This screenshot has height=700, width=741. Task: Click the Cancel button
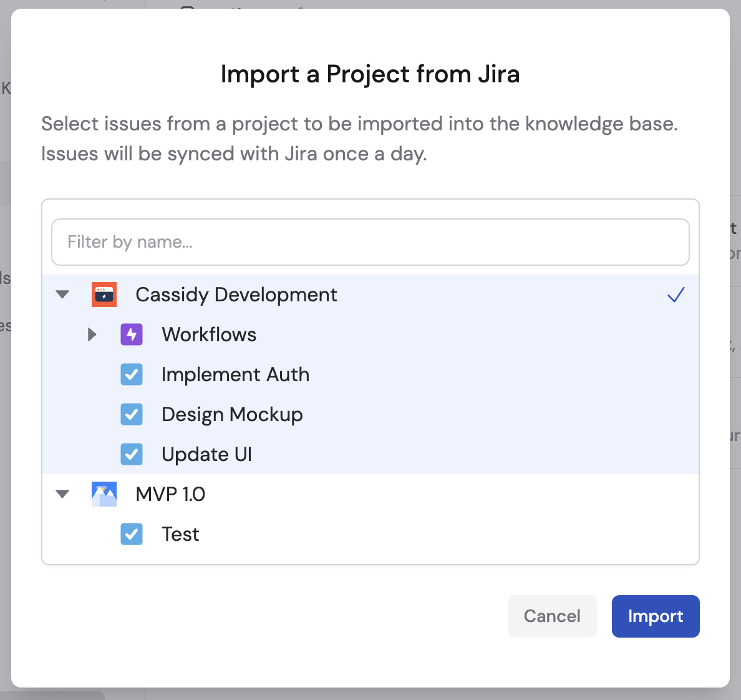point(551,616)
